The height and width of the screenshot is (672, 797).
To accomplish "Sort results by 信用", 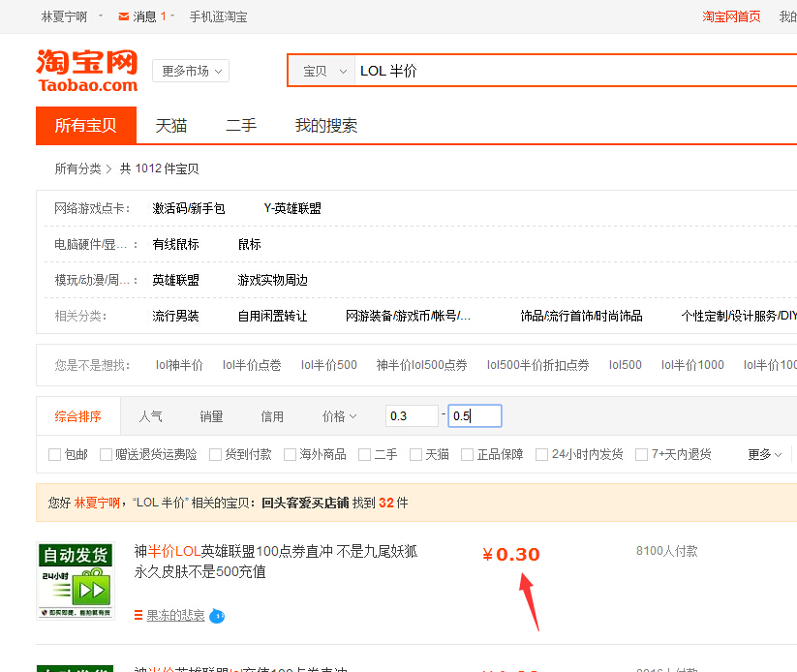I will click(x=272, y=416).
